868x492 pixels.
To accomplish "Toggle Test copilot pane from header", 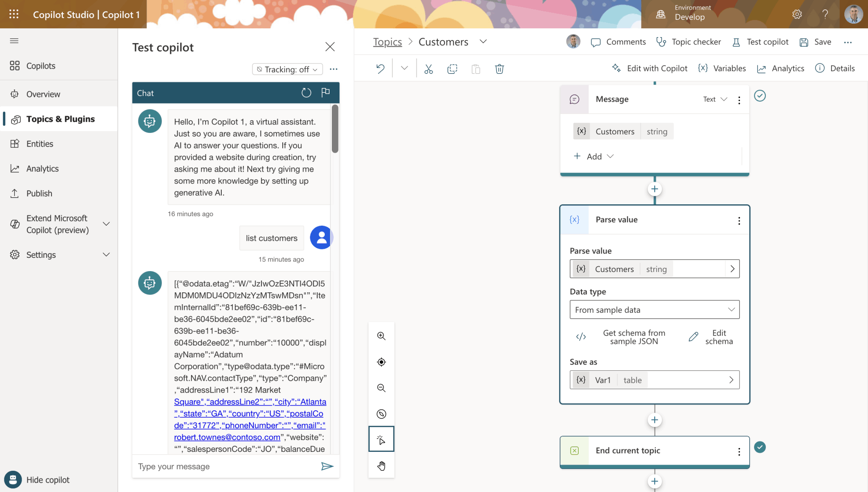I will (760, 42).
